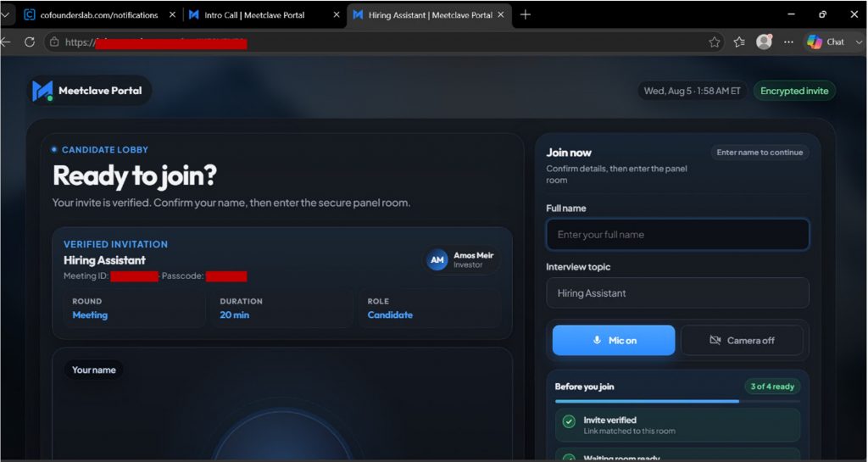This screenshot has width=868, height=462.
Task: Bookmark this page with the star icon
Action: [714, 42]
